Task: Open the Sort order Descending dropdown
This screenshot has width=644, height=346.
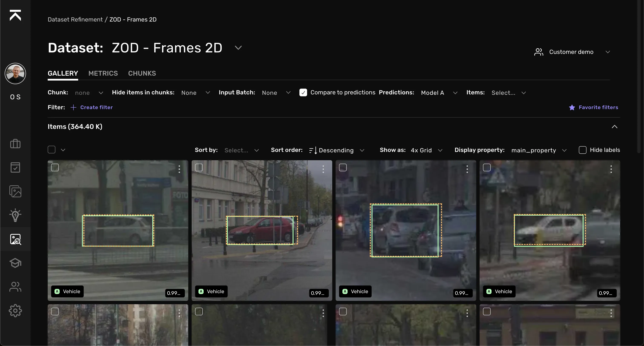Action: click(336, 150)
